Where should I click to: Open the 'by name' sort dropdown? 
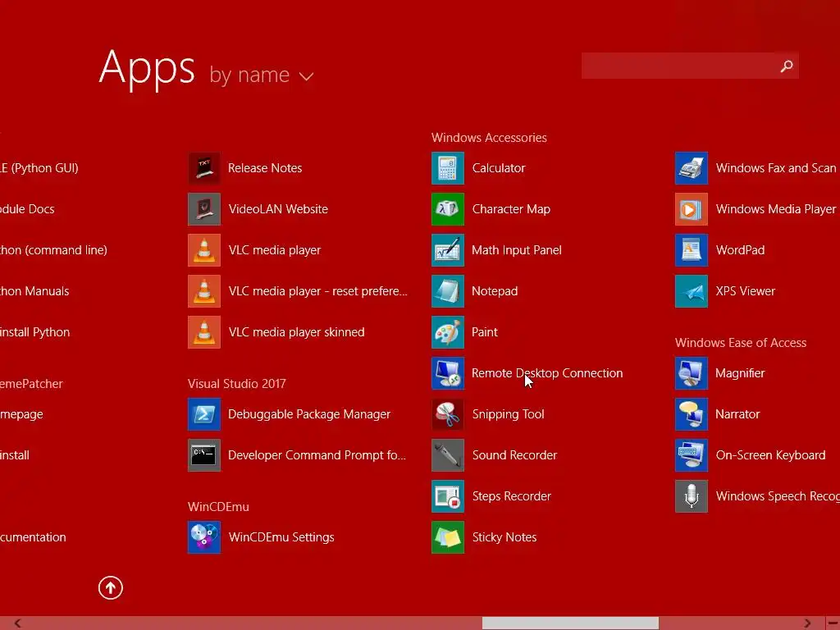click(x=262, y=75)
